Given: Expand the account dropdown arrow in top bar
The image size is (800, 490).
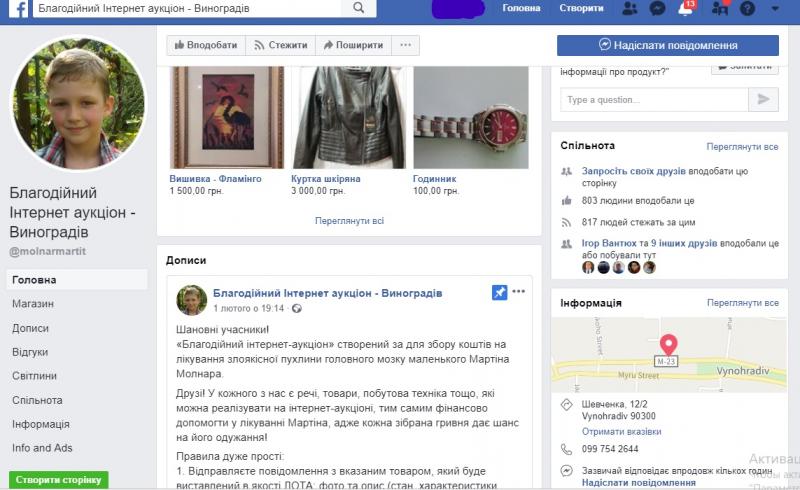Looking at the screenshot, I should pyautogui.click(x=775, y=8).
